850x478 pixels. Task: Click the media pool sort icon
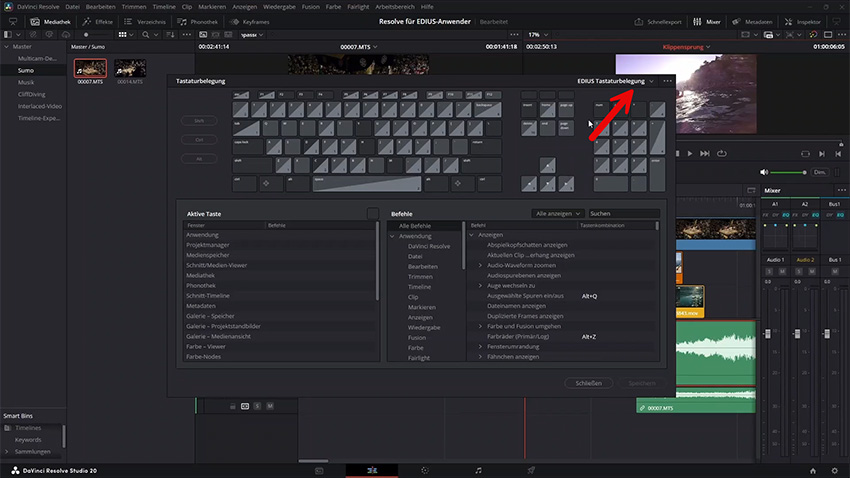pos(170,35)
